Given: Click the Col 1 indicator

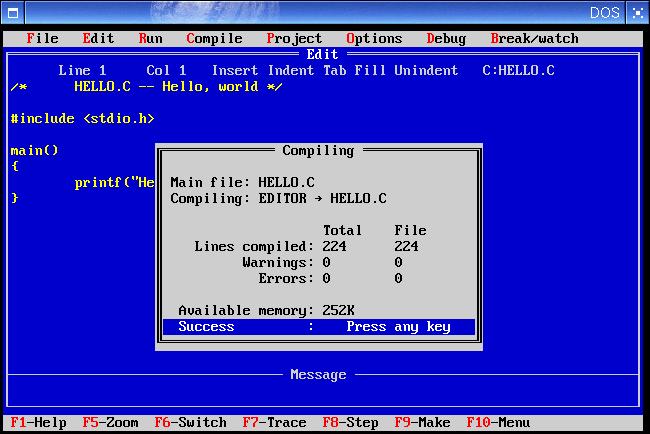Looking at the screenshot, I should coord(166,70).
